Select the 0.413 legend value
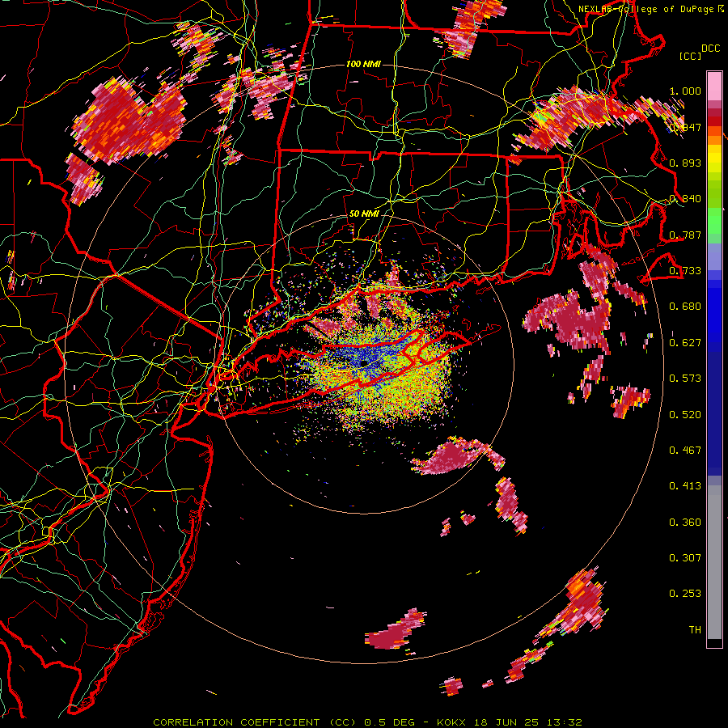Screen dimensions: 728x728 (x=685, y=486)
